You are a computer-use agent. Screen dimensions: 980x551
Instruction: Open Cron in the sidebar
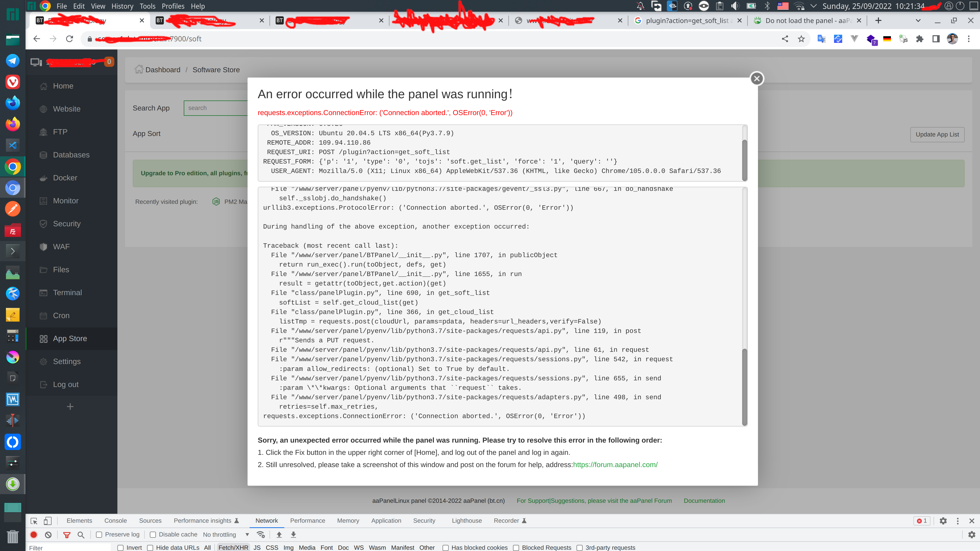point(71,316)
